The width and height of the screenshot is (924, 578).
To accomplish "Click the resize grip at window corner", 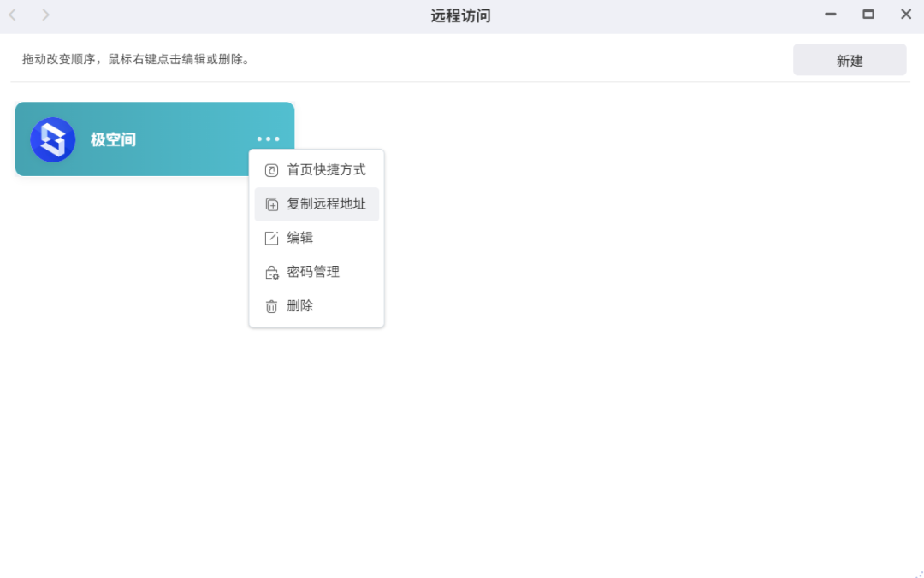I will coord(917,572).
